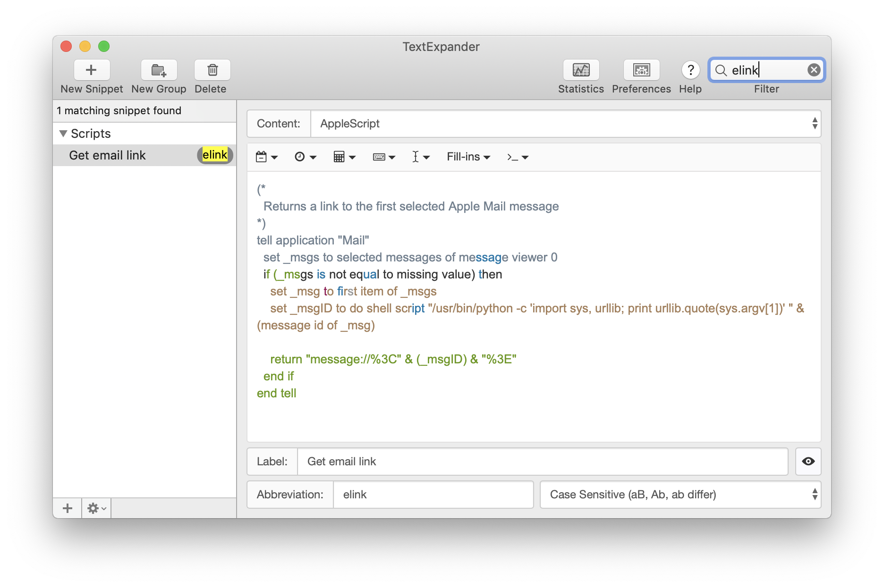
Task: Click the Delete trash button
Action: [212, 70]
